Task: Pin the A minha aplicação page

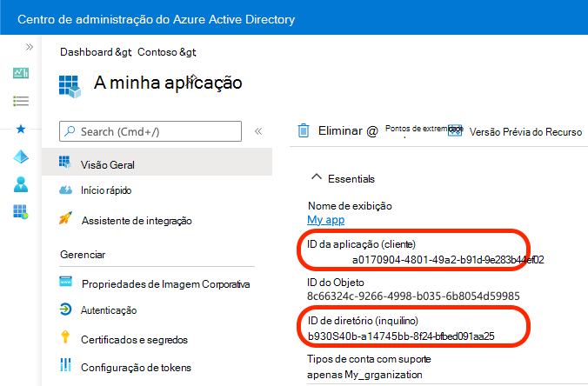Action: click(x=193, y=78)
